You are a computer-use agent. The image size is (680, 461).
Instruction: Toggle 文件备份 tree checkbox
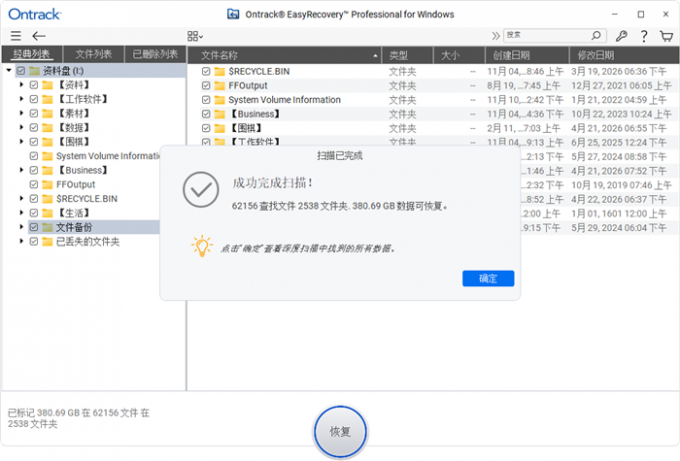[34, 227]
